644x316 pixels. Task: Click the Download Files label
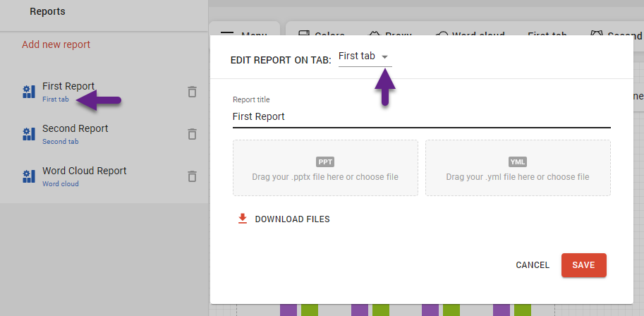(x=292, y=219)
